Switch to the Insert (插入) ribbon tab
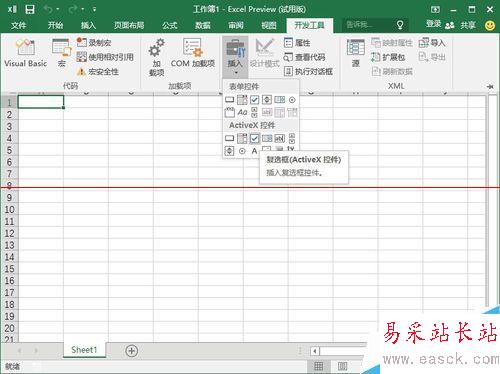The width and height of the screenshot is (500, 374). point(88,25)
